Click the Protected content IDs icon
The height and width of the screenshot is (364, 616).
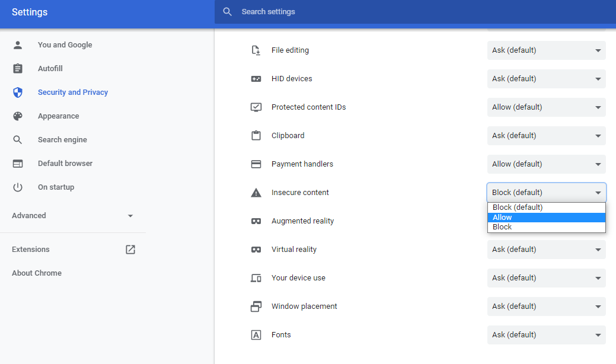pyautogui.click(x=256, y=107)
